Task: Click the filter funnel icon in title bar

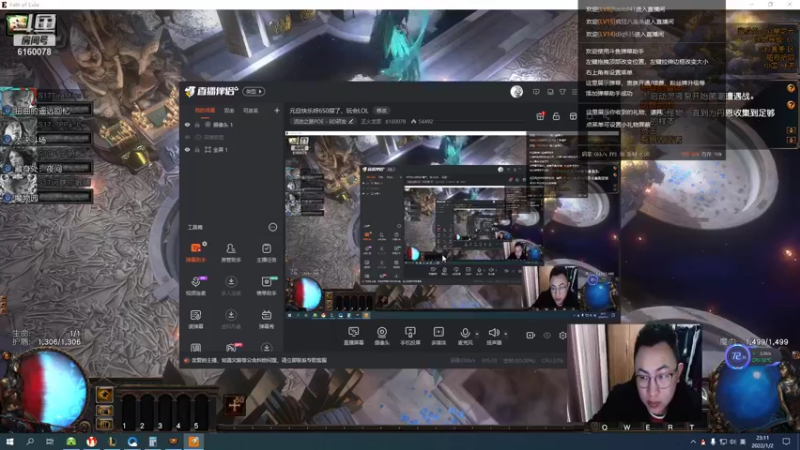Action: 562,92
